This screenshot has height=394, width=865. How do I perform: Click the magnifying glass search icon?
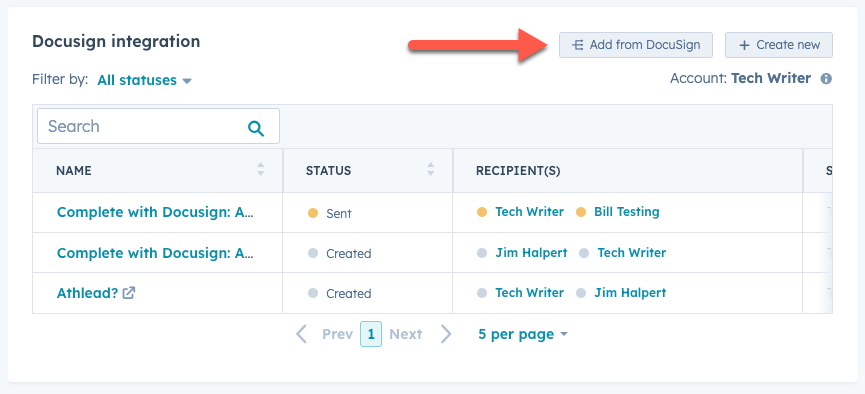(255, 128)
